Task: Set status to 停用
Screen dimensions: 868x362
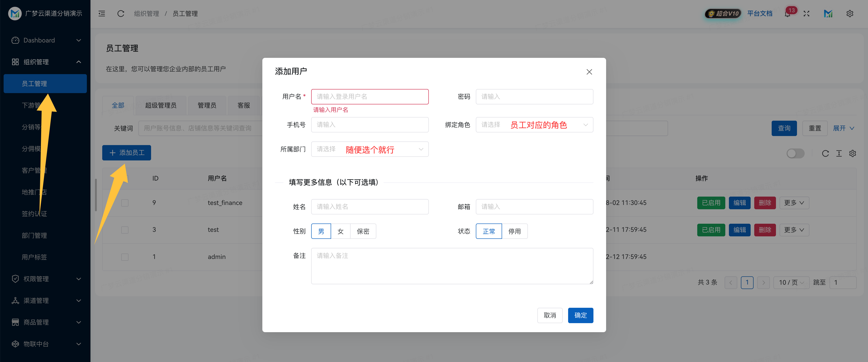Action: [514, 231]
